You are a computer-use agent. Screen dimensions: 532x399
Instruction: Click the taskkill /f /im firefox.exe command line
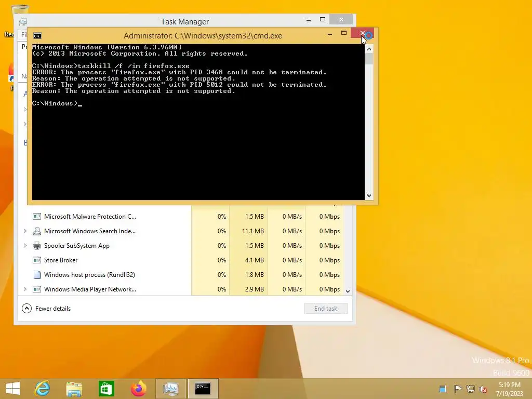pos(111,66)
